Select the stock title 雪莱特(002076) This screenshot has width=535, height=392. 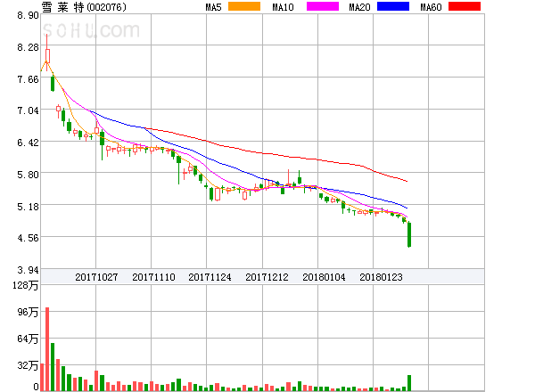(84, 7)
